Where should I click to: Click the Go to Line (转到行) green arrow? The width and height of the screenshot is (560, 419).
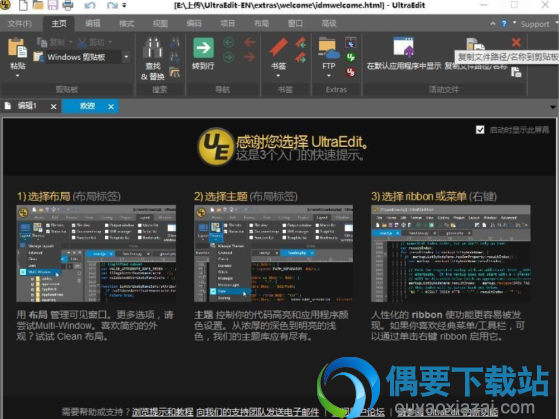tap(203, 48)
